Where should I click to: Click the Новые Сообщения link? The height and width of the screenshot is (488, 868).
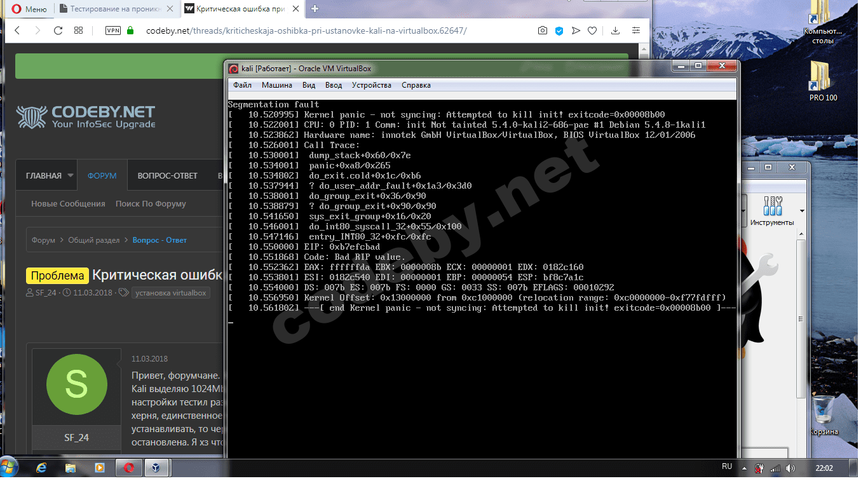pos(68,204)
